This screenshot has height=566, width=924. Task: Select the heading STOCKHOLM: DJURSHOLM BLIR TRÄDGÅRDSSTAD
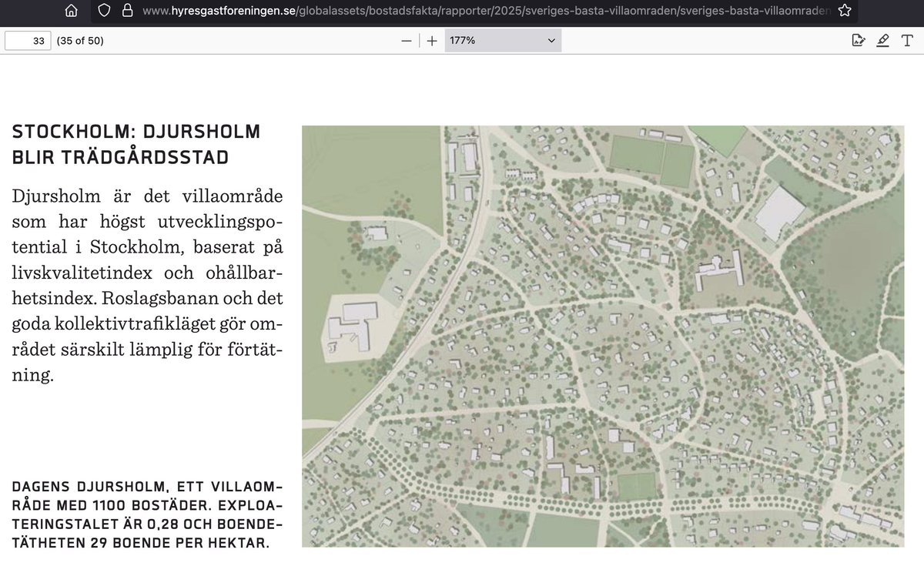point(136,143)
